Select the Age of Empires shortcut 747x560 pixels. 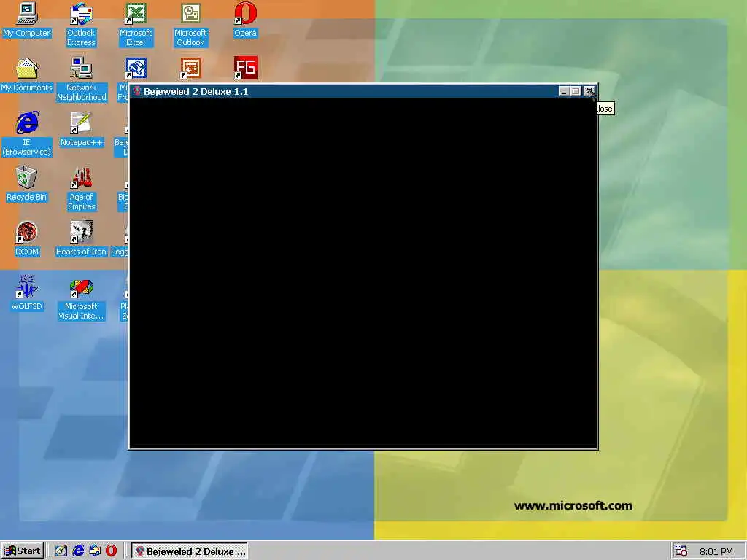(82, 189)
